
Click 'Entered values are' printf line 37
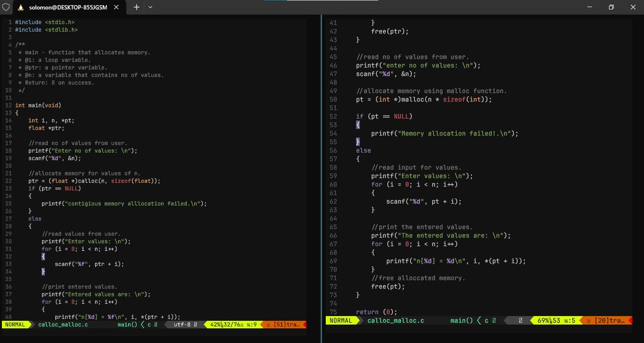click(x=96, y=294)
